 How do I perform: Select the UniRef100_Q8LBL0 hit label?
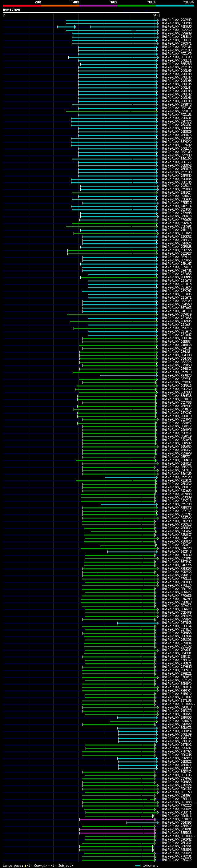pyautogui.click(x=177, y=37)
